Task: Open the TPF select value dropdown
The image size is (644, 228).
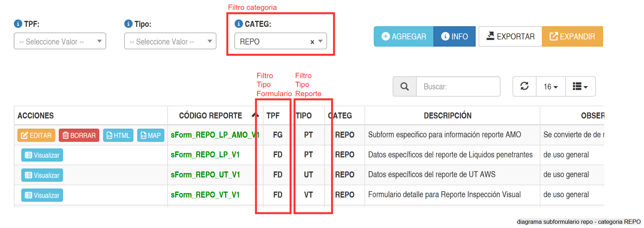Action: 60,41
